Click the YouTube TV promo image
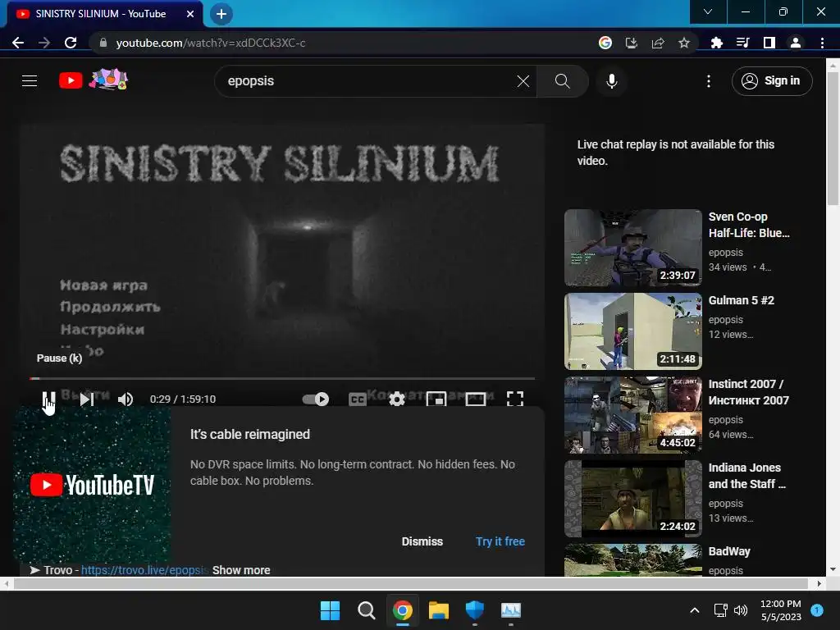 point(92,485)
